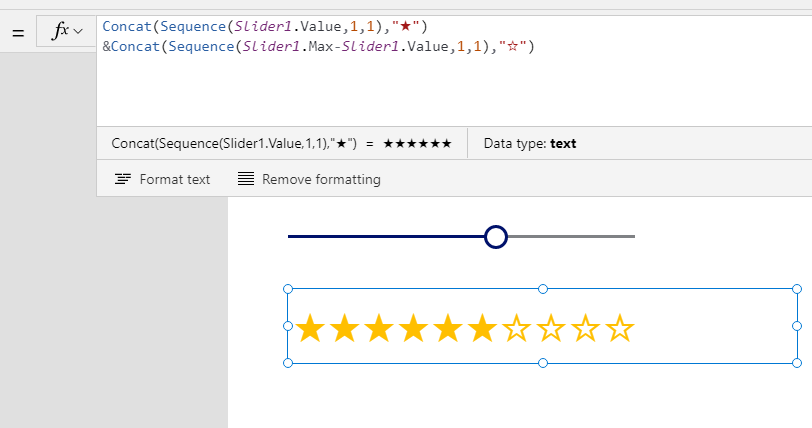This screenshot has height=428, width=812.
Task: Click the '&Concat' text on second formula line
Action: click(x=131, y=47)
